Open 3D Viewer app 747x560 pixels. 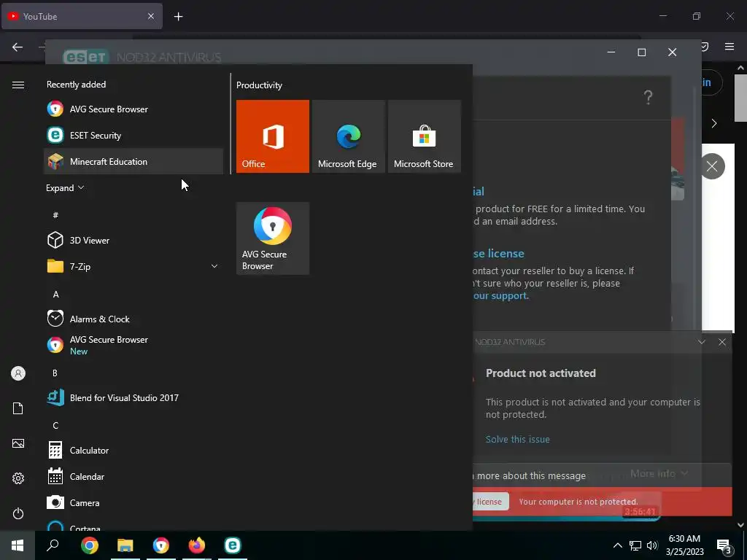tap(133, 240)
